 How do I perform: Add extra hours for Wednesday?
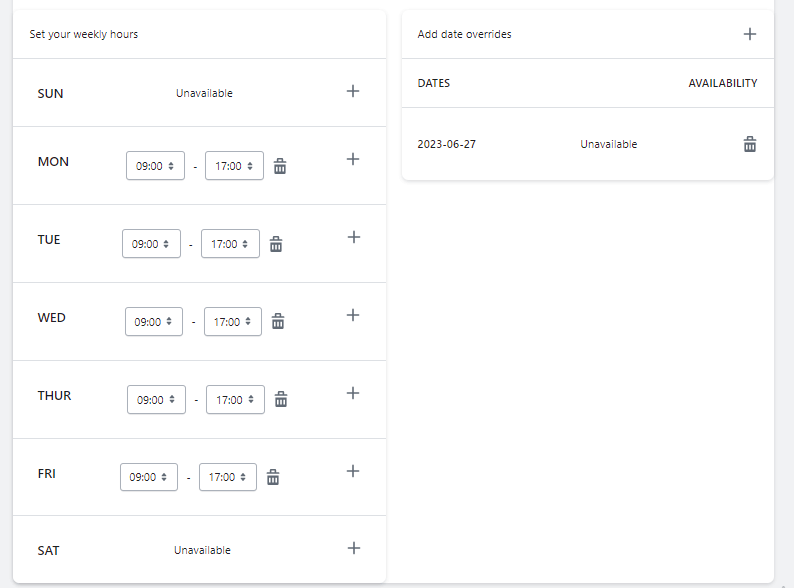pos(352,315)
